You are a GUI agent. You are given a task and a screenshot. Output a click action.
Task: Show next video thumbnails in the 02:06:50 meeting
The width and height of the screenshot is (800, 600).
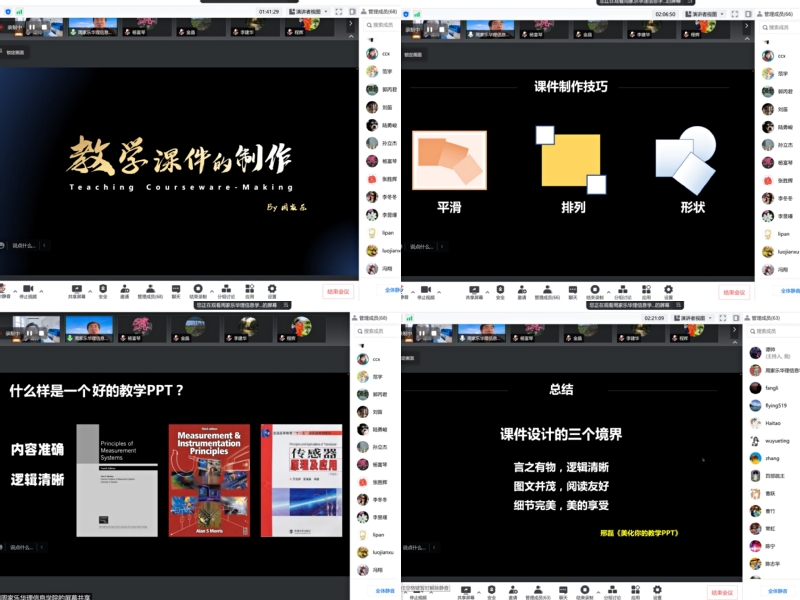[747, 26]
